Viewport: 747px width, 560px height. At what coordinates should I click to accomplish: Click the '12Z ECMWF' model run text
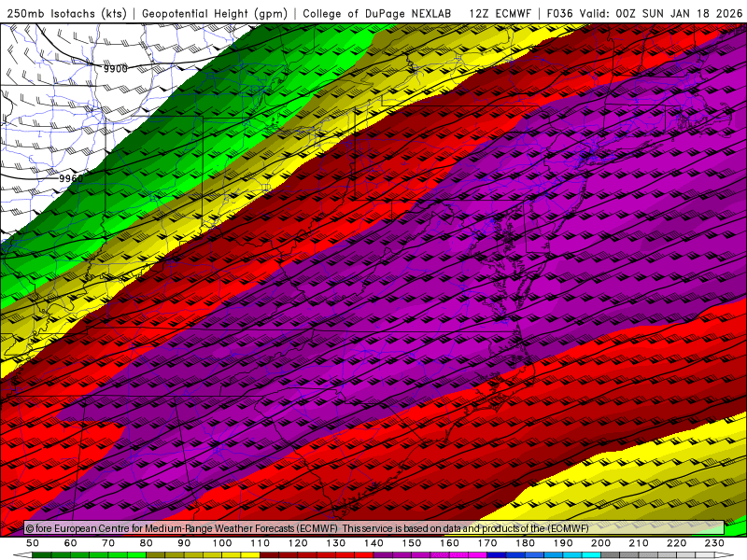coord(500,13)
